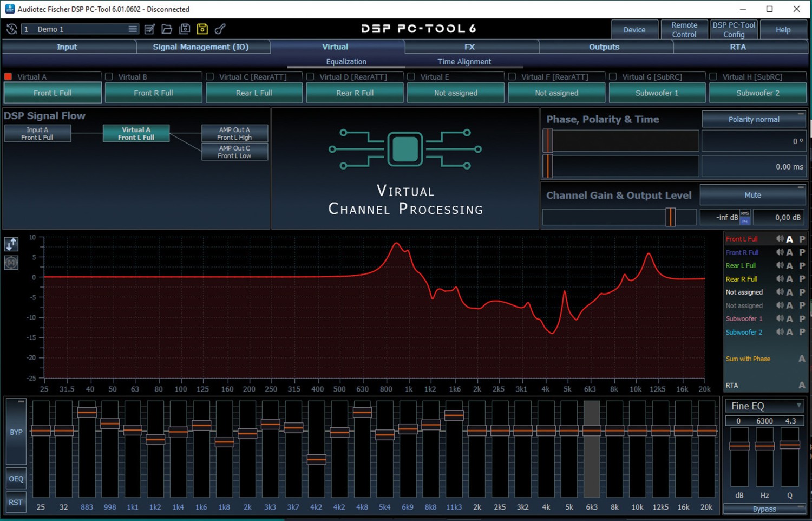Tick the Virtual C [RearATT] checkbox
Viewport: 812px width, 521px height.
(210, 77)
